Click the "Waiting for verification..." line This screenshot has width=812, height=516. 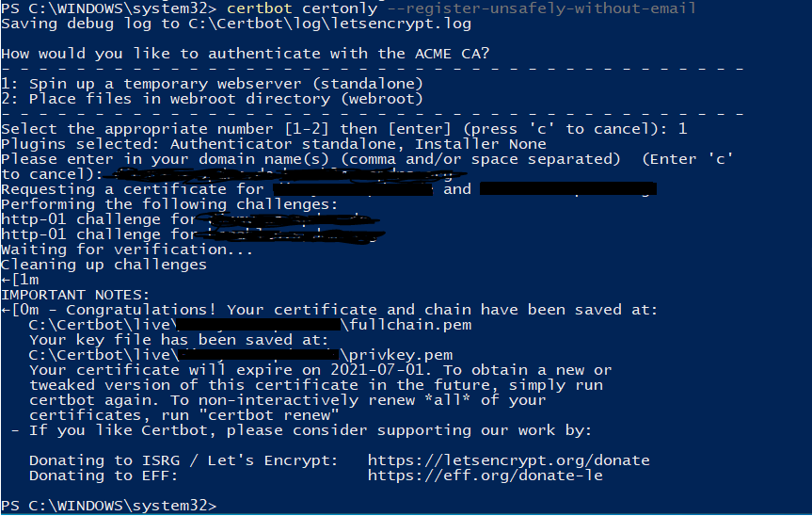pos(127,250)
